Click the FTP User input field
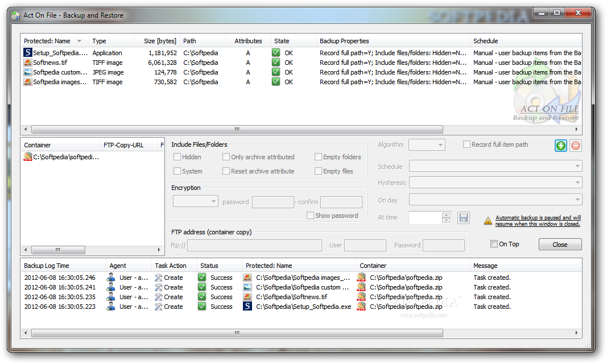This screenshot has height=364, width=607. point(365,245)
